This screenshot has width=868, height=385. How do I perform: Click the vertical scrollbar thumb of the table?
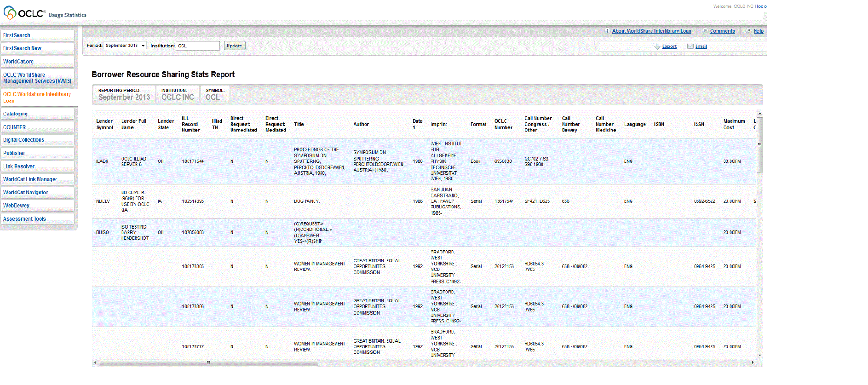(760, 144)
